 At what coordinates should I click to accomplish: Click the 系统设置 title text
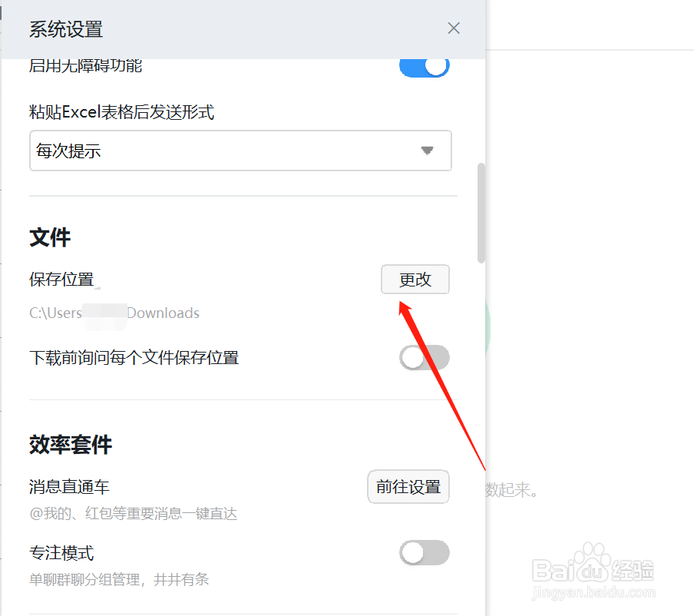coord(66,29)
